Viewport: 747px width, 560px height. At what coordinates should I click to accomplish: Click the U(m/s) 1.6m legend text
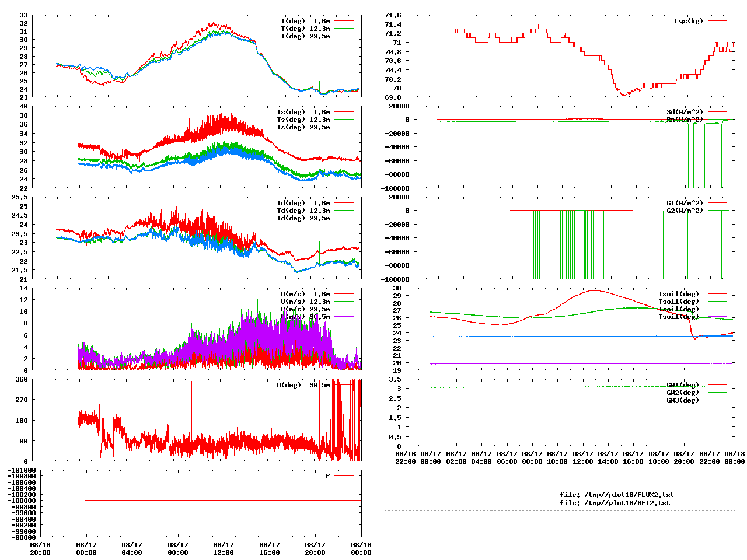[x=305, y=294]
